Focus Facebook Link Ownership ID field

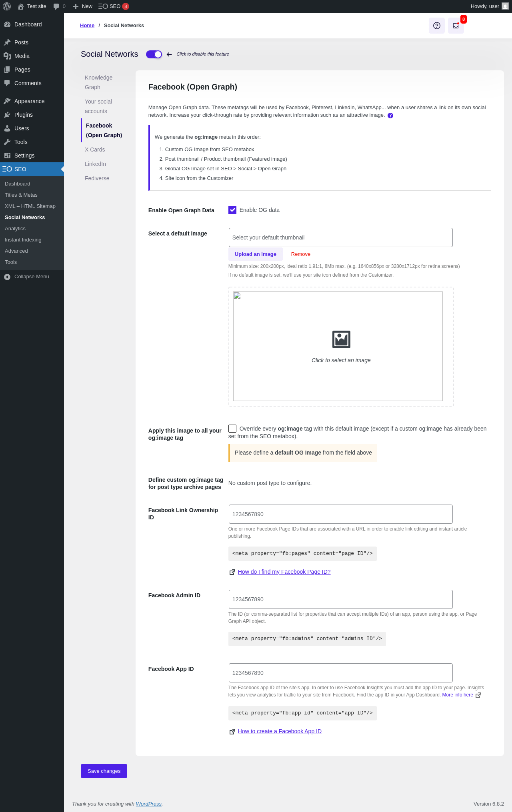[x=341, y=514]
